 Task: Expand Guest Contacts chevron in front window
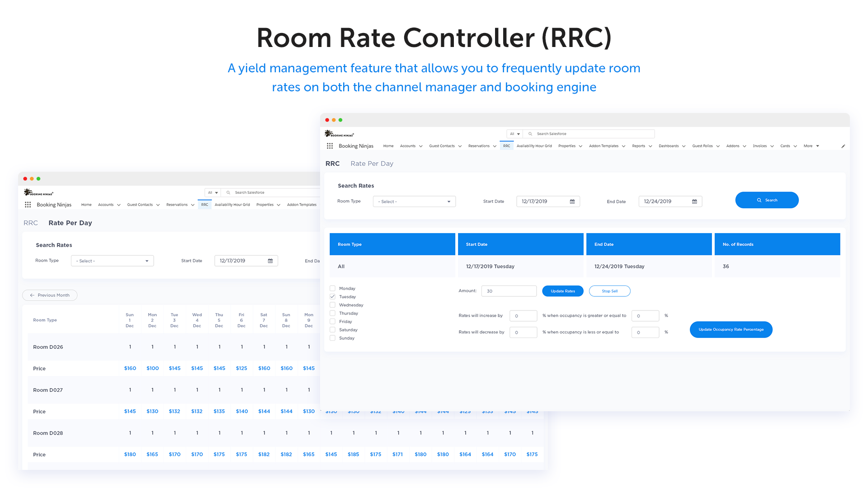[x=460, y=146]
